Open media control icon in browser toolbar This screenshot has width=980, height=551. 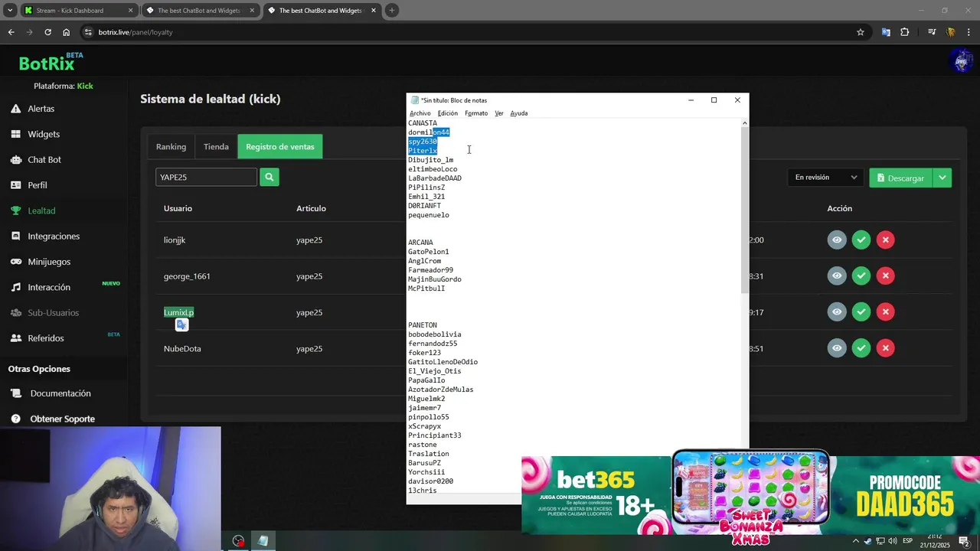(x=932, y=32)
